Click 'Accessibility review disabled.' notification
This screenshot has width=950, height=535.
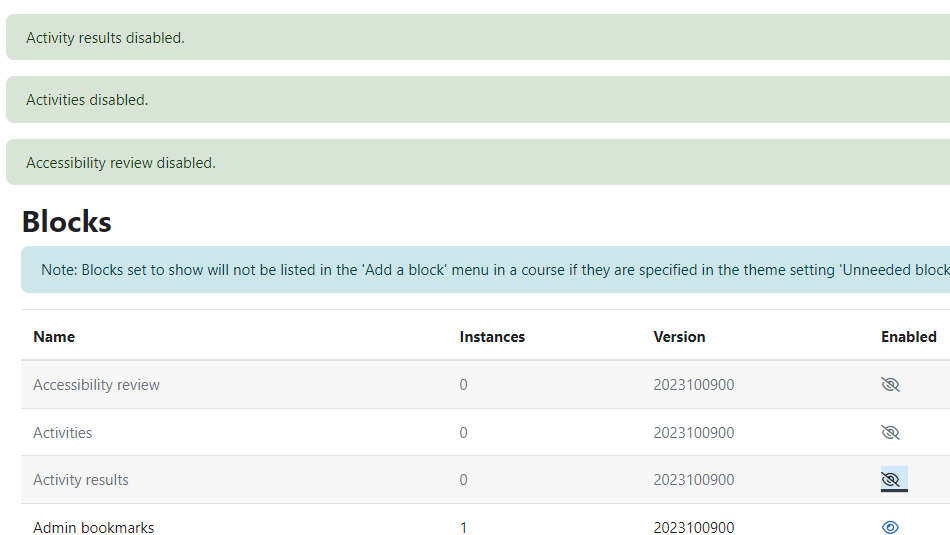[x=478, y=162]
